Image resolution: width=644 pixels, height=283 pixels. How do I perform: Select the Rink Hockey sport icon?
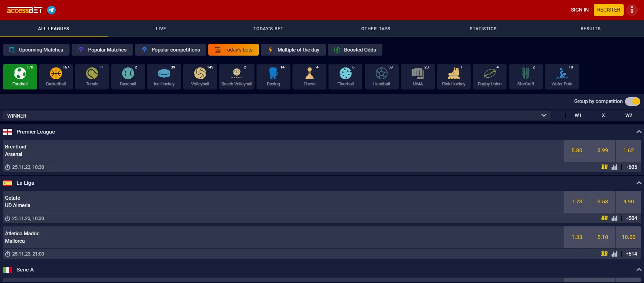[454, 77]
